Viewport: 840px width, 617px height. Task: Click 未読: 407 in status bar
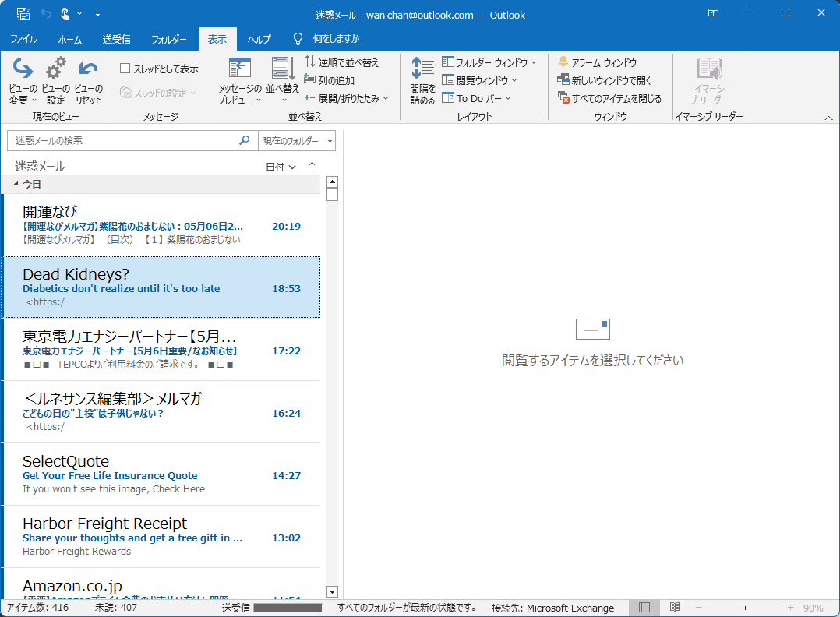[115, 608]
